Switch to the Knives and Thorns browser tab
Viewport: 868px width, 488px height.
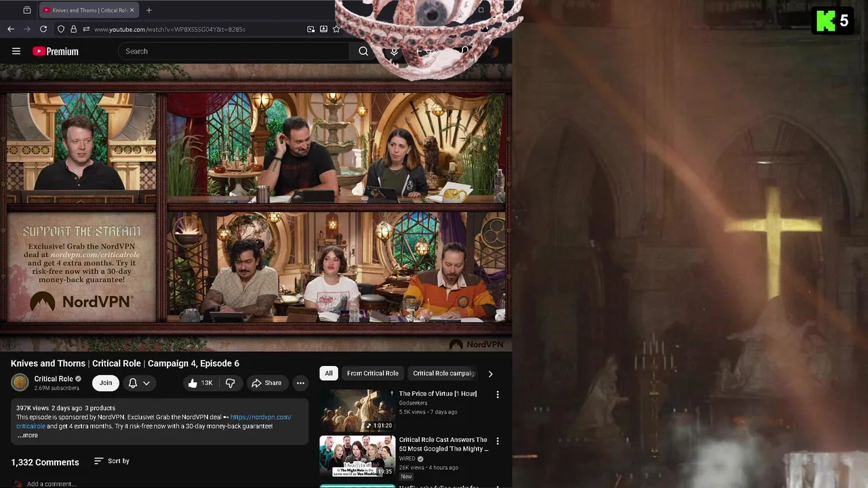[88, 10]
